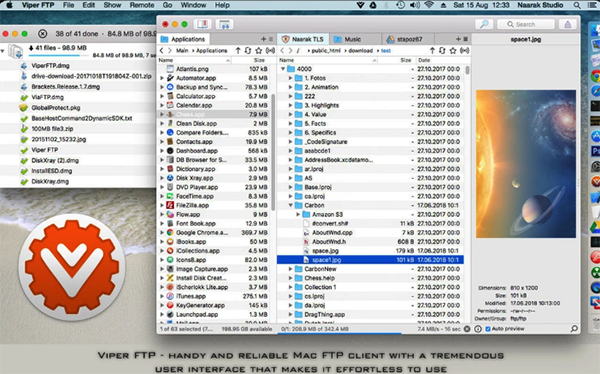The width and height of the screenshot is (600, 374).
Task: Add left pane folder to favorites star
Action: [259, 51]
